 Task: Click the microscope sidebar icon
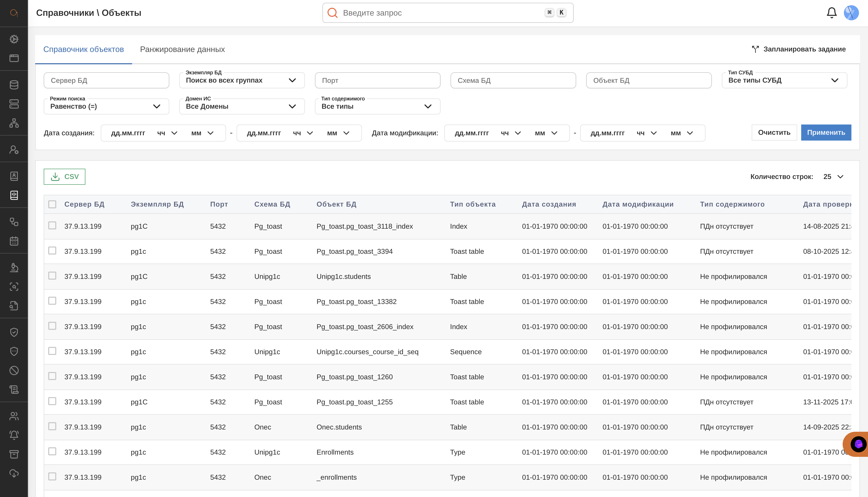tap(14, 267)
